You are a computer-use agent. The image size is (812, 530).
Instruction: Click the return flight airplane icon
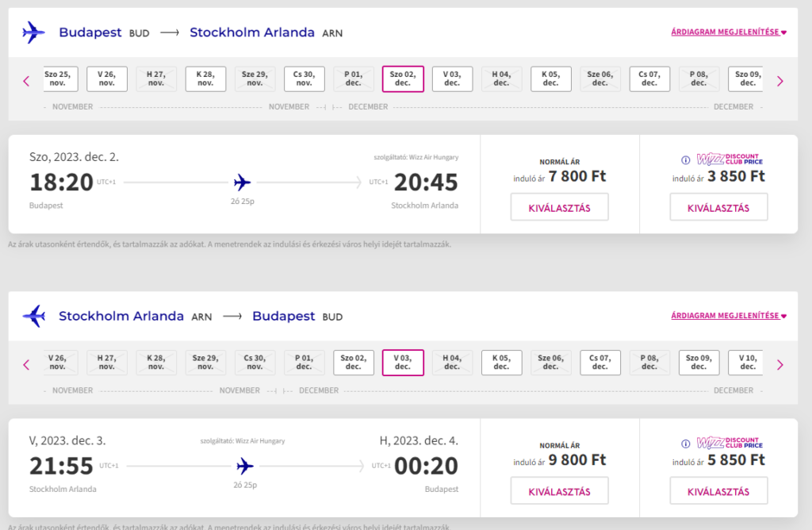click(x=33, y=316)
